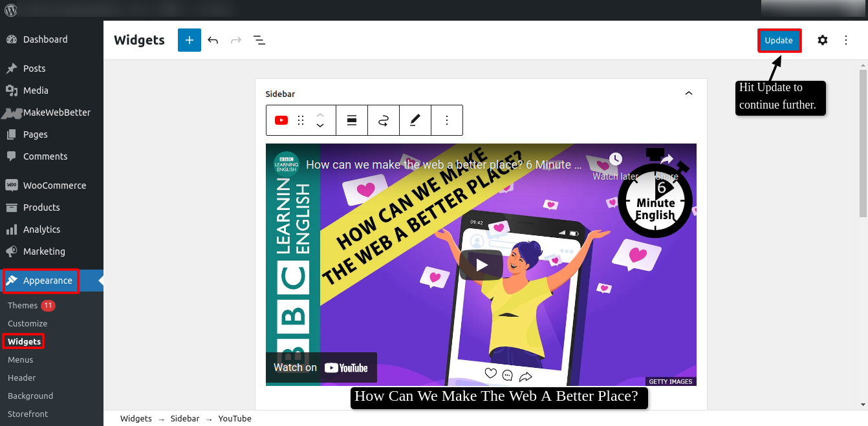Viewport: 868px width, 426px height.
Task: Select the Edit pencil icon on the block toolbar
Action: point(415,120)
